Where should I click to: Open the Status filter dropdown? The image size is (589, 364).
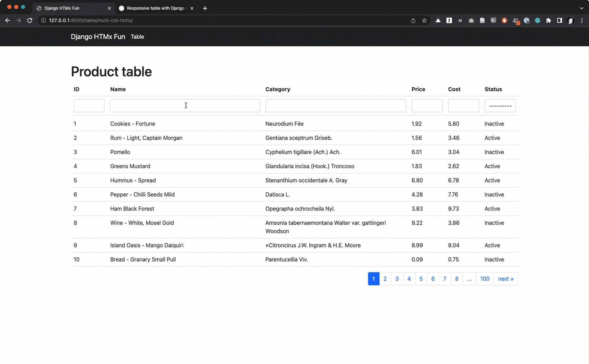tap(500, 106)
